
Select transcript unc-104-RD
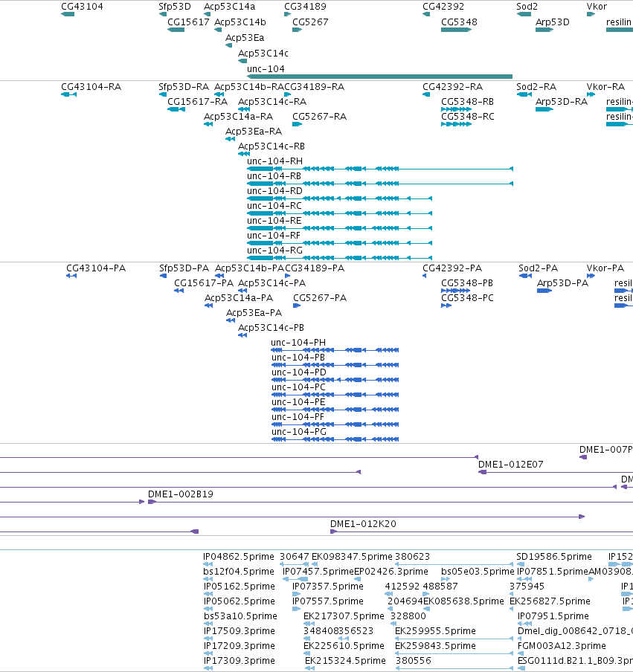339,198
